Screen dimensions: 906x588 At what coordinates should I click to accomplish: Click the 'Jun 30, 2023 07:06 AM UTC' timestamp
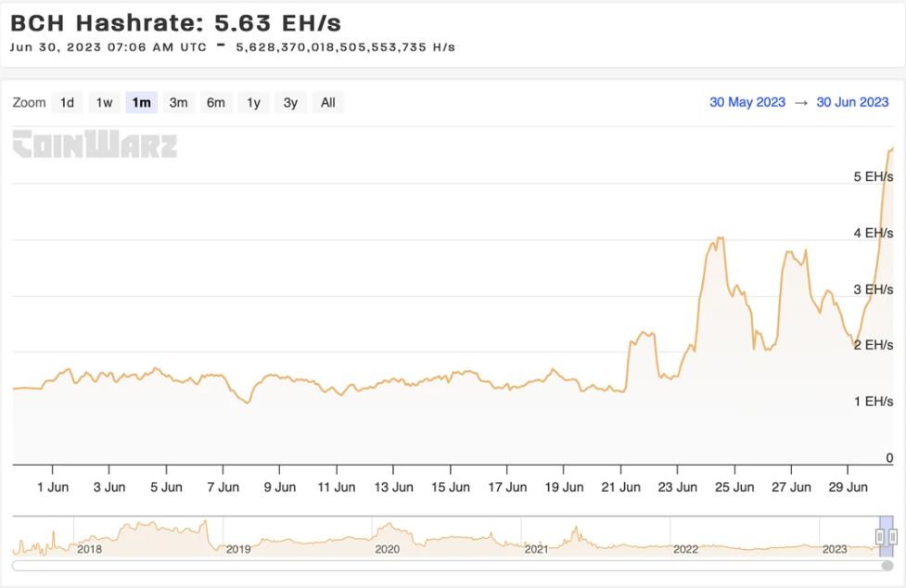[x=108, y=47]
